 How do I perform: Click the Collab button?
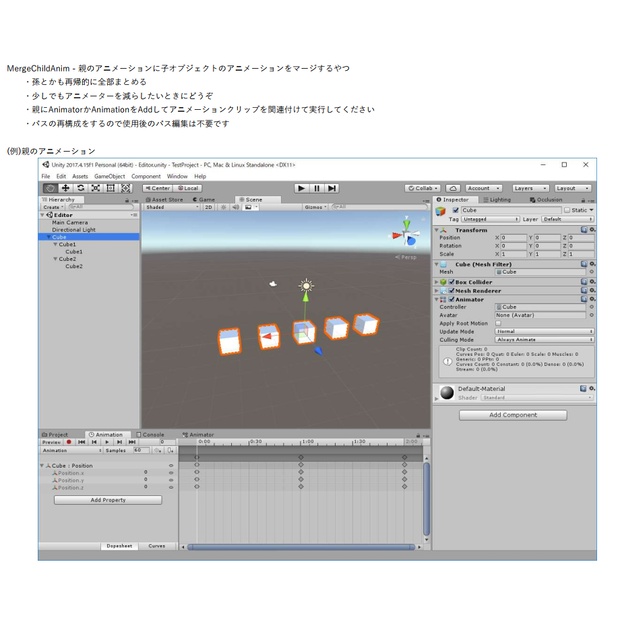point(423,188)
